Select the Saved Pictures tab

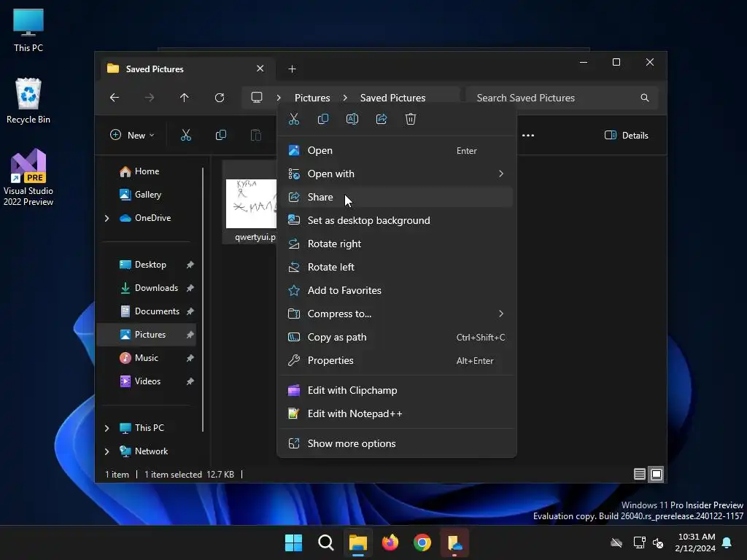pyautogui.click(x=187, y=69)
